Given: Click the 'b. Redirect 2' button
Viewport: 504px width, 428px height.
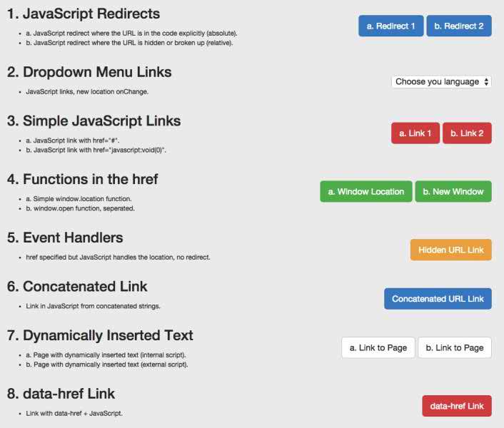Looking at the screenshot, I should (x=459, y=26).
